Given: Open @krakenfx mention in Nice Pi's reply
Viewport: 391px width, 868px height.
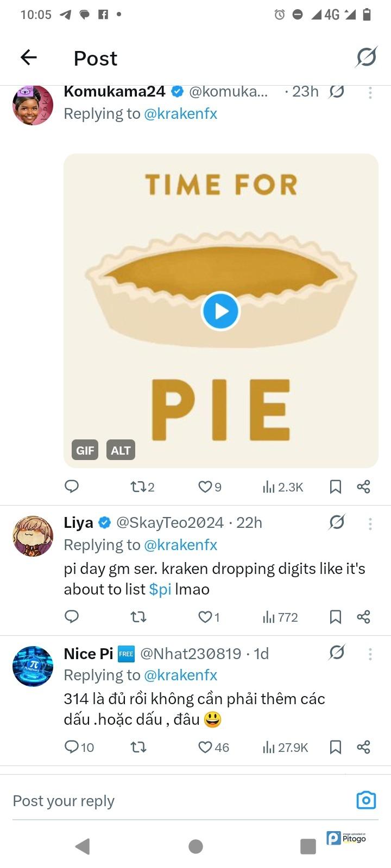Looking at the screenshot, I should pyautogui.click(x=180, y=675).
